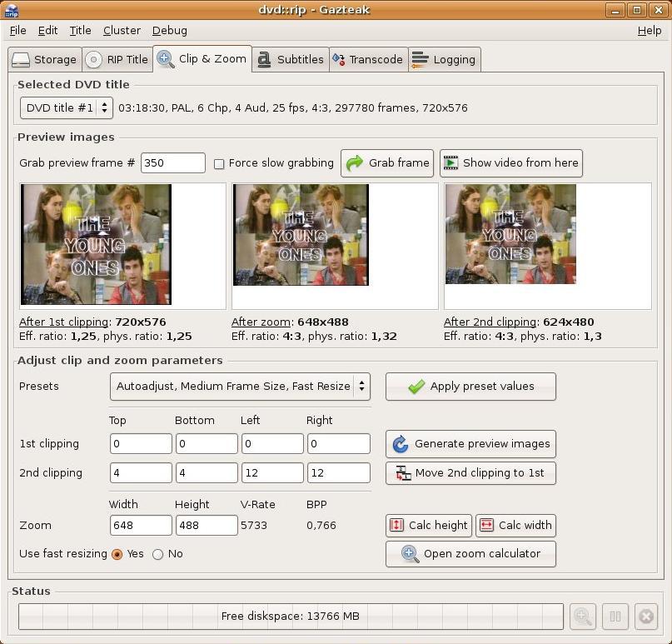Click the Logging tab lines icon
672x644 pixels.
click(420, 60)
